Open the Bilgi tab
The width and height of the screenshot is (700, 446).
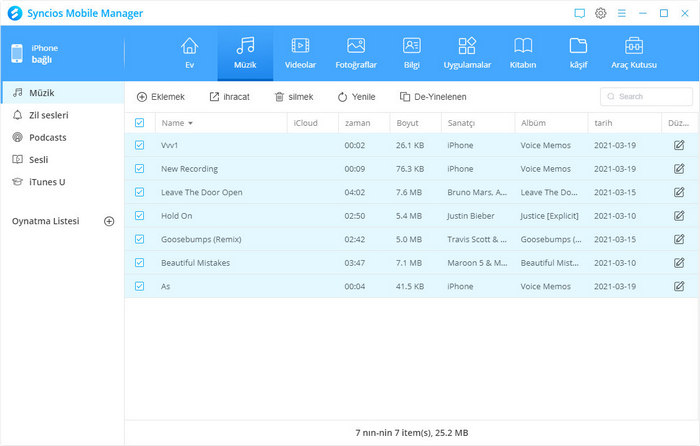click(412, 53)
